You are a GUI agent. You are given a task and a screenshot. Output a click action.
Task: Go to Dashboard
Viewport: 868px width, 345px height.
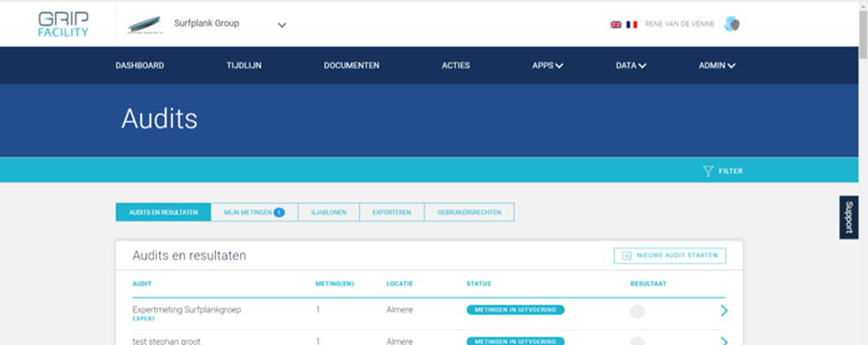[x=140, y=65]
